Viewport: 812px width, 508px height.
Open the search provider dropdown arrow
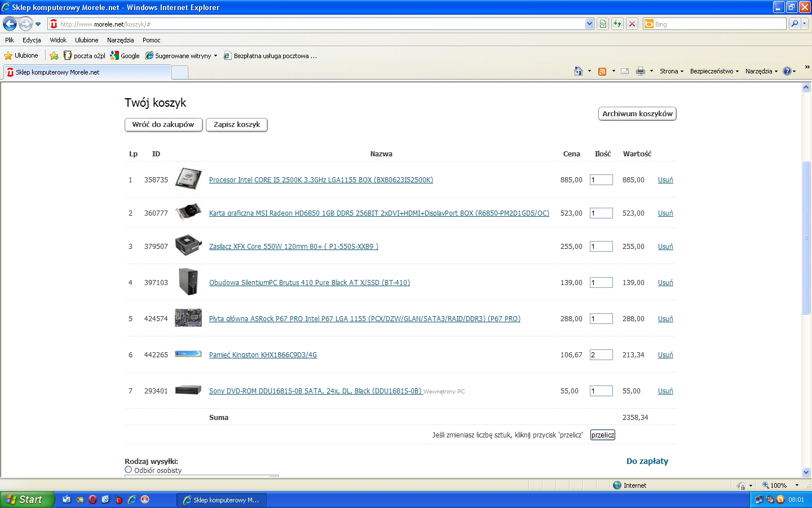[x=805, y=24]
